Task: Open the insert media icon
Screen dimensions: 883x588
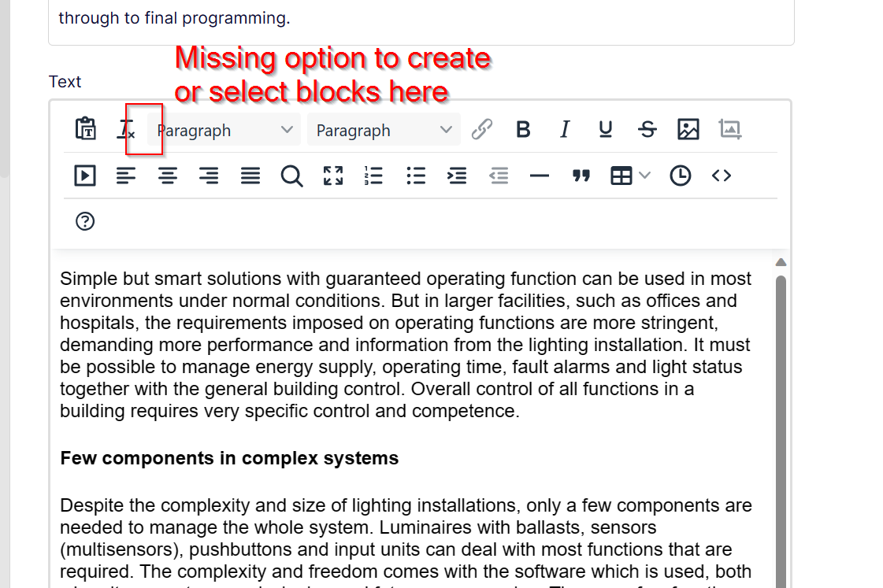Action: pos(85,176)
